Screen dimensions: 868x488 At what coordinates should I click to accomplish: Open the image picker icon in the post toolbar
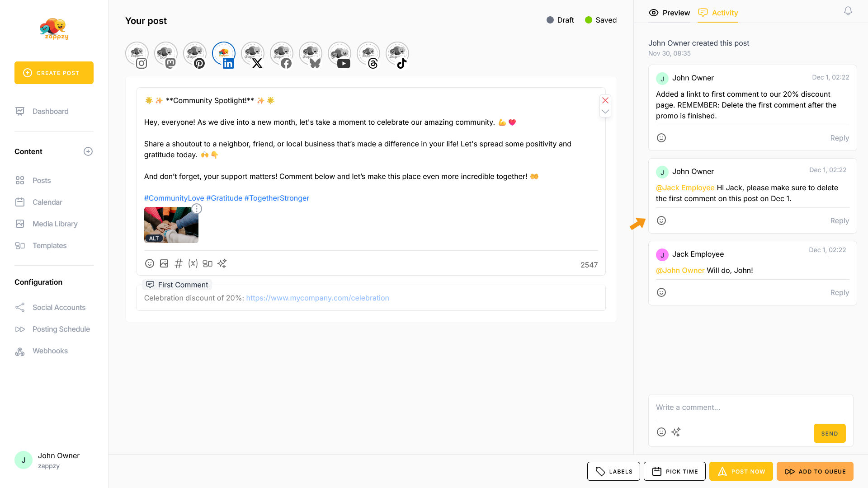[164, 263]
